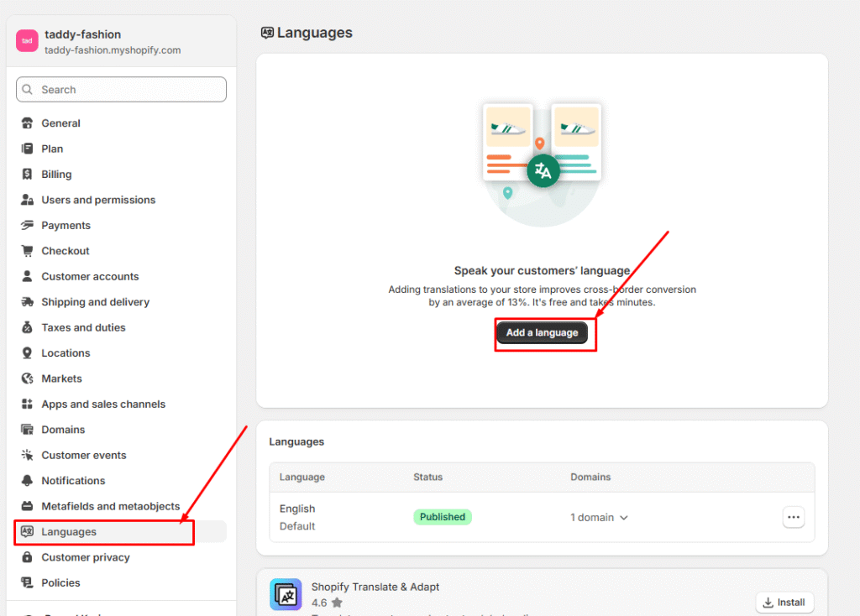Select Languages in the sidebar
Viewport: 860px width, 616px height.
[121, 531]
